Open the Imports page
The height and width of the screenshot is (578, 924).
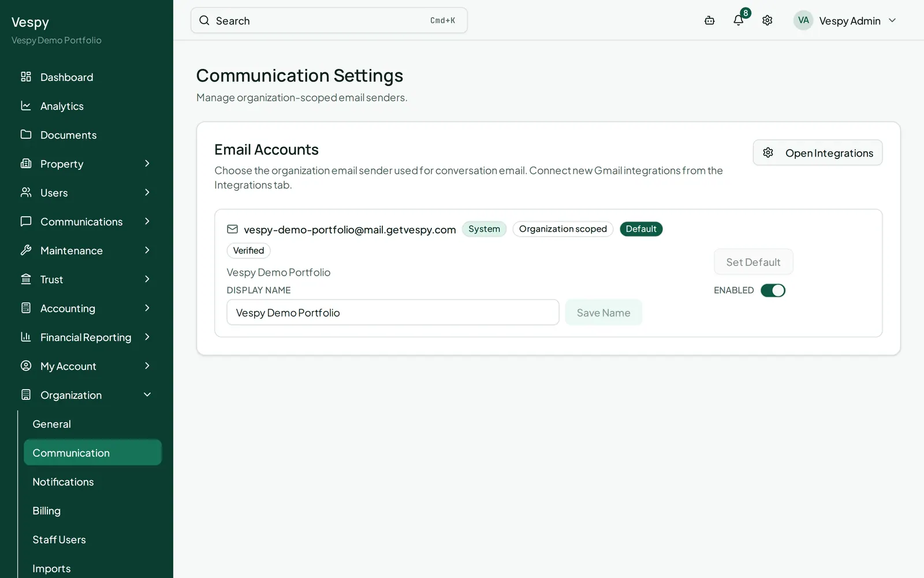coord(92,568)
